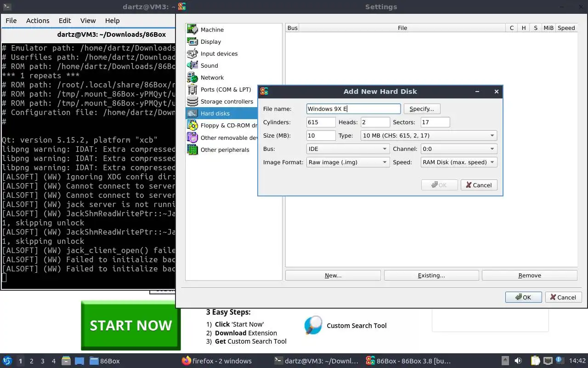
Task: Switch to workspace 3 in taskbar
Action: (x=43, y=361)
